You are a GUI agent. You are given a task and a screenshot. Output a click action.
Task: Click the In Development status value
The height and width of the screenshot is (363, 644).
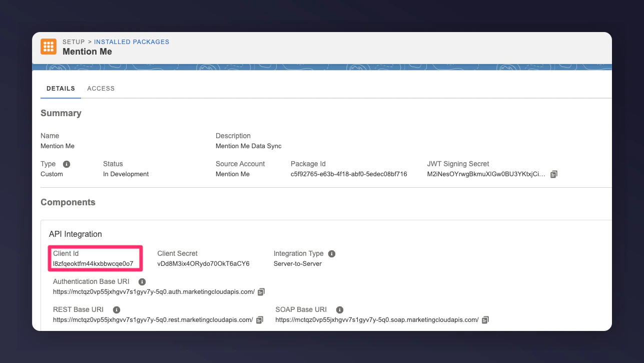click(126, 174)
